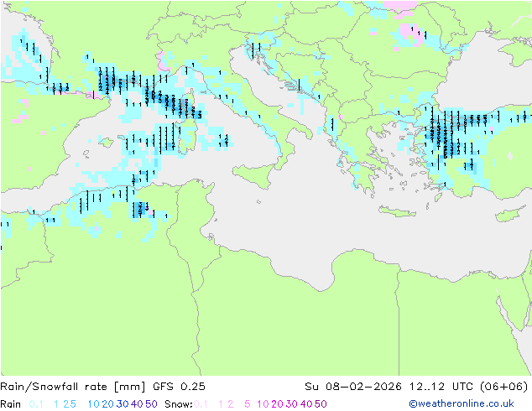Click the "12..12 UTC" time text
Image resolution: width=532 pixels, height=411 pixels.
(x=441, y=387)
